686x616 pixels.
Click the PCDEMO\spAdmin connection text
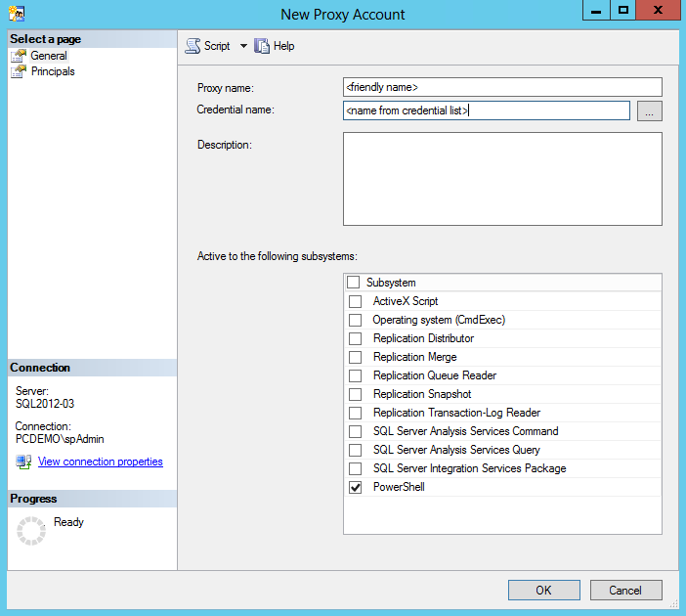pyautogui.click(x=60, y=439)
